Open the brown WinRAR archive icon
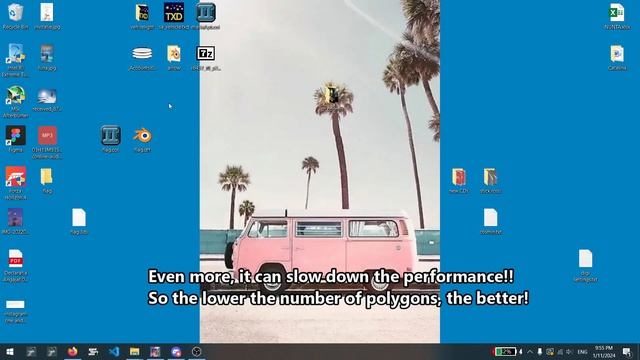 tap(490, 177)
